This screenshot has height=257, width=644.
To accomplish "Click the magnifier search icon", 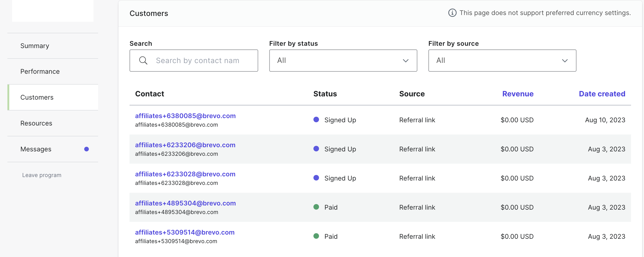I will (143, 61).
